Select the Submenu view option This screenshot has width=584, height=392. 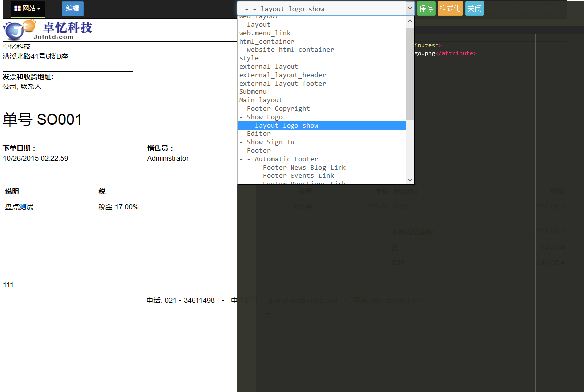pyautogui.click(x=253, y=92)
